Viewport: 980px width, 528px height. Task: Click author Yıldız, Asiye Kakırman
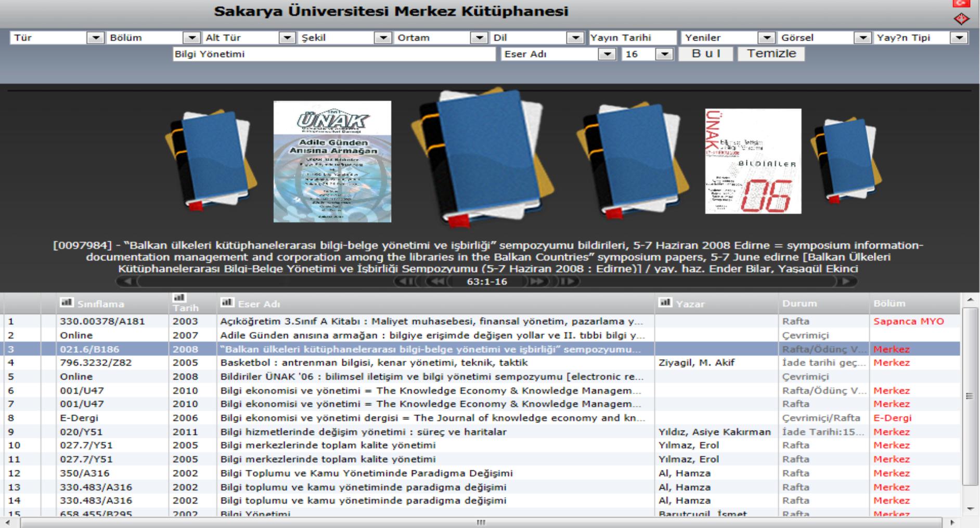[x=715, y=432]
